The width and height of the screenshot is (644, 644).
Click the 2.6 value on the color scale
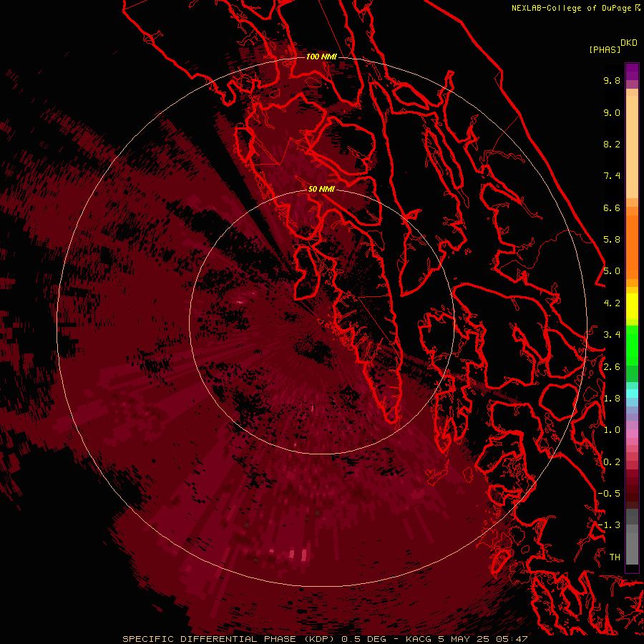point(612,367)
